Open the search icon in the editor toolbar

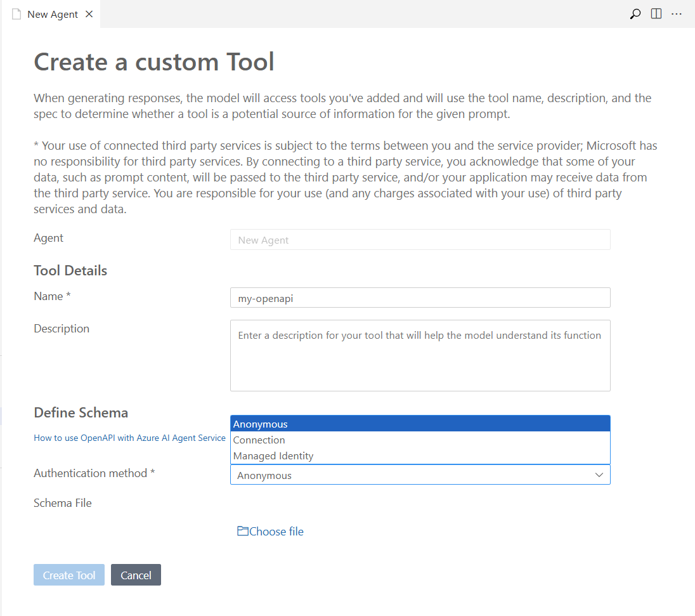[x=635, y=13]
